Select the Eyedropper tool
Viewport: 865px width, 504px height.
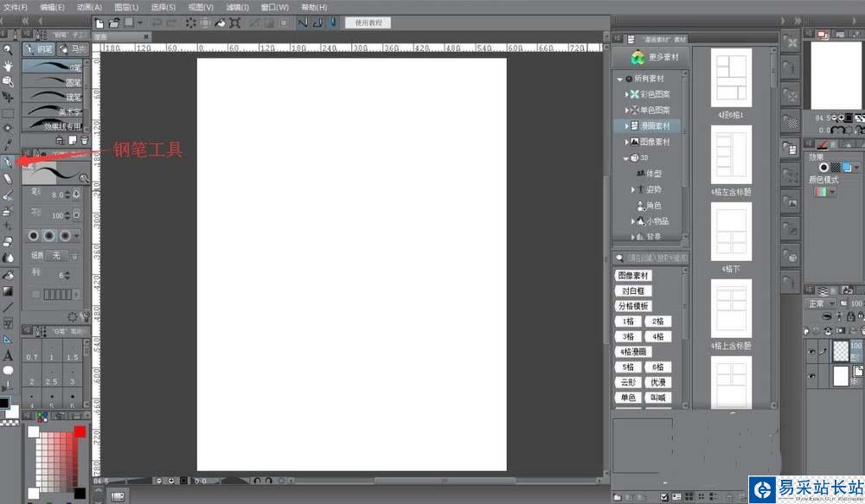point(8,144)
